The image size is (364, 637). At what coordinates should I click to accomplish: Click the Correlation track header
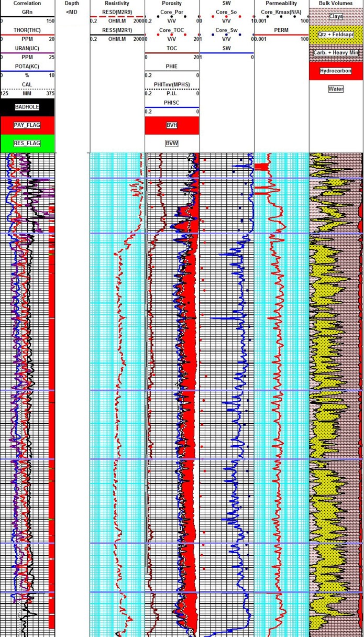pos(27,3)
